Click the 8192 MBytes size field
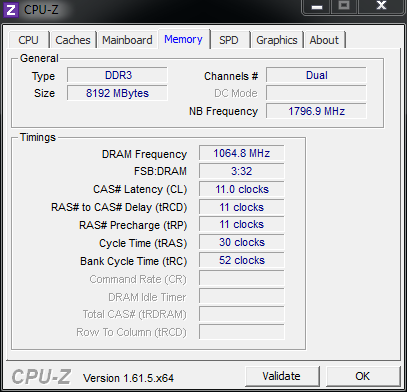The height and width of the screenshot is (392, 407). pos(117,93)
